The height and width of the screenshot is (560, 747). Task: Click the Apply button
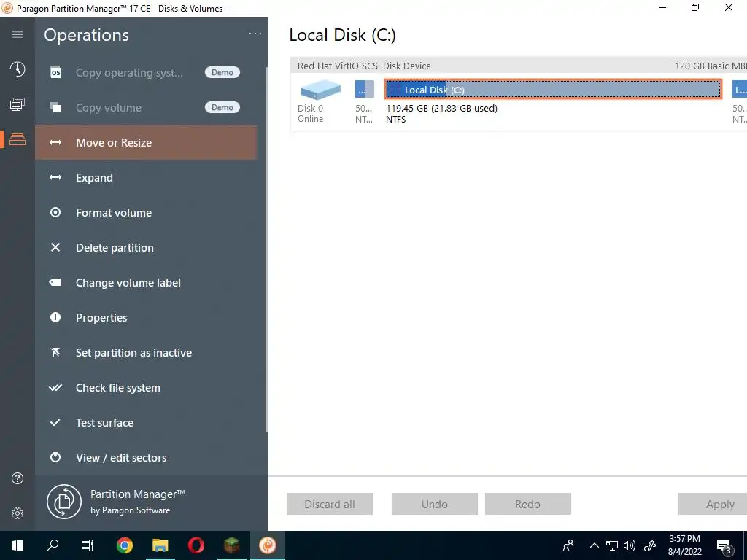coord(713,504)
